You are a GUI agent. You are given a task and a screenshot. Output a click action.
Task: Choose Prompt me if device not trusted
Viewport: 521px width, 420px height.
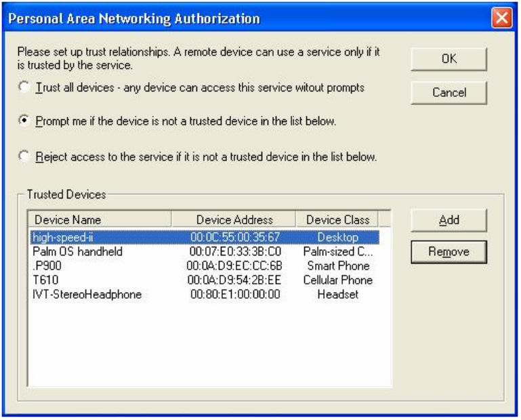(25, 122)
